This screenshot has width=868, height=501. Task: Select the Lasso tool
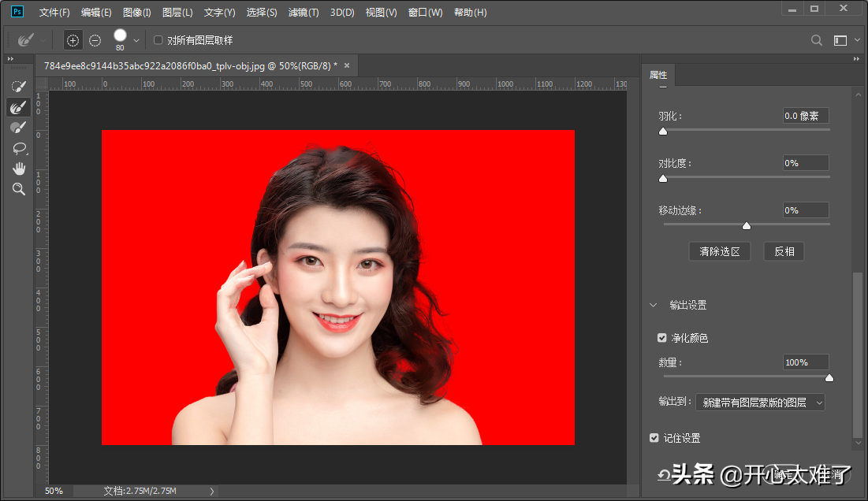[x=19, y=148]
